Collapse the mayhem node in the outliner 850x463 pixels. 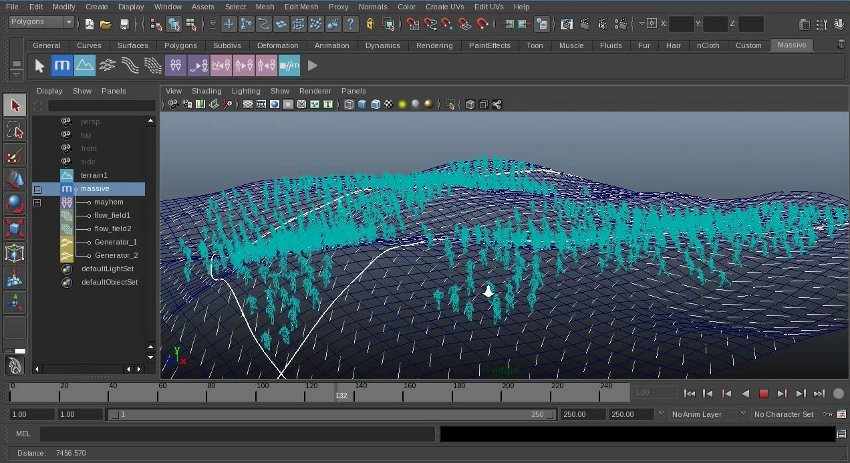click(x=38, y=202)
